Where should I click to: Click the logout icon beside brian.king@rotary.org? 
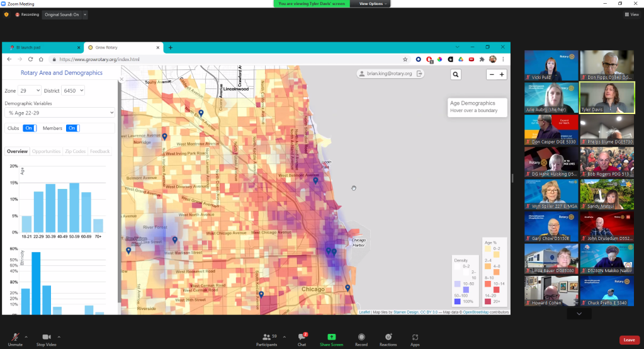point(420,74)
